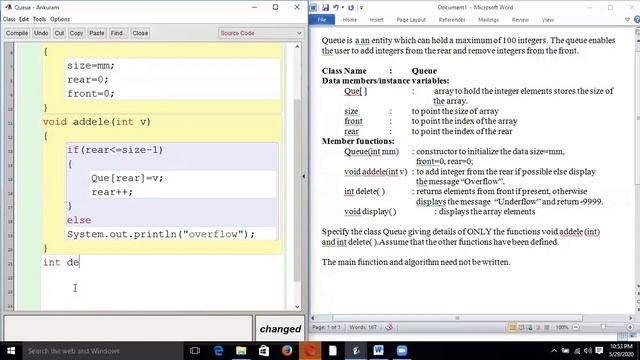640x360 pixels.
Task: Open the Review tab in Word
Action: click(520, 20)
